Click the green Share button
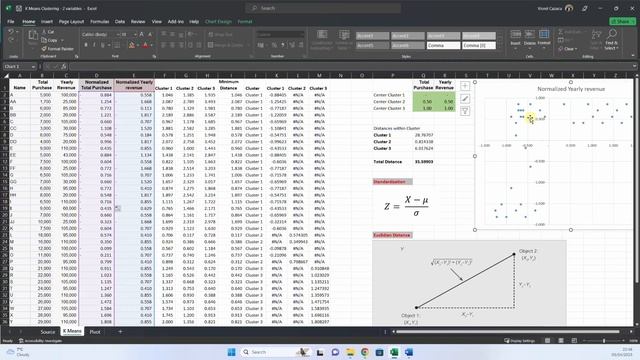This screenshot has height=360, width=640. (x=622, y=21)
